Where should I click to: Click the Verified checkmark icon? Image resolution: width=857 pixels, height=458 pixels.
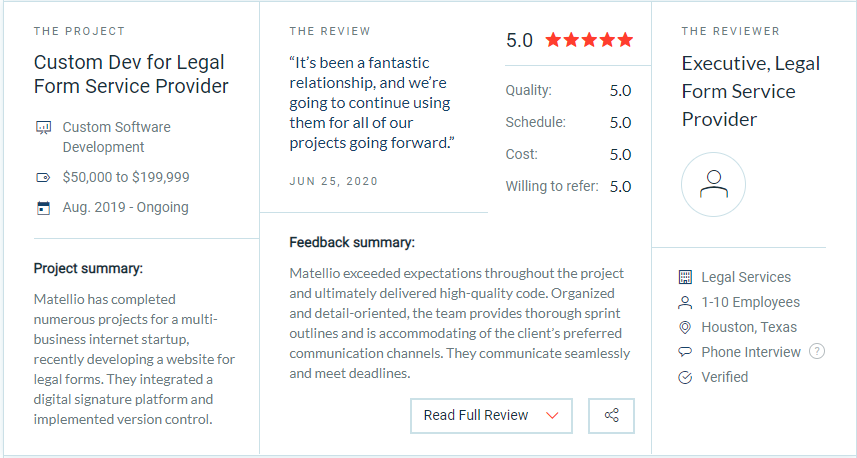coord(685,377)
